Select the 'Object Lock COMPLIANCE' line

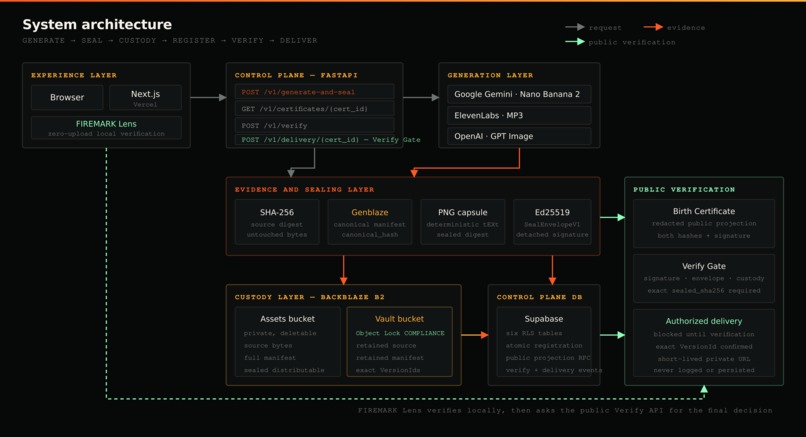pyautogui.click(x=400, y=333)
